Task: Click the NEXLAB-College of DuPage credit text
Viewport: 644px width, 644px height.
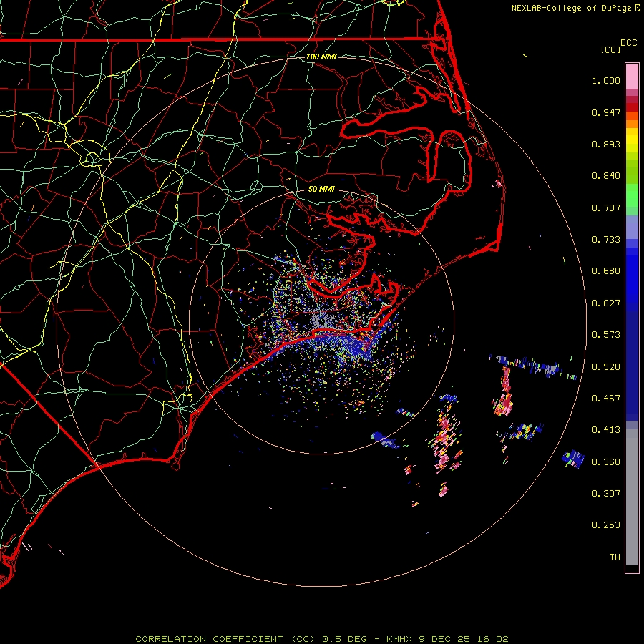Action: [x=571, y=8]
